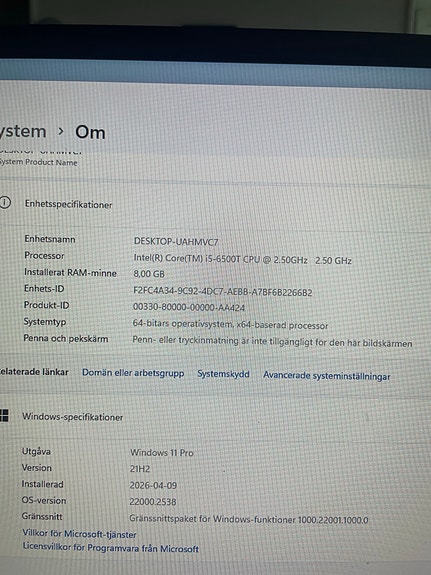Open the Systemskydd link
Viewport: 431px width, 575px height.
click(223, 374)
